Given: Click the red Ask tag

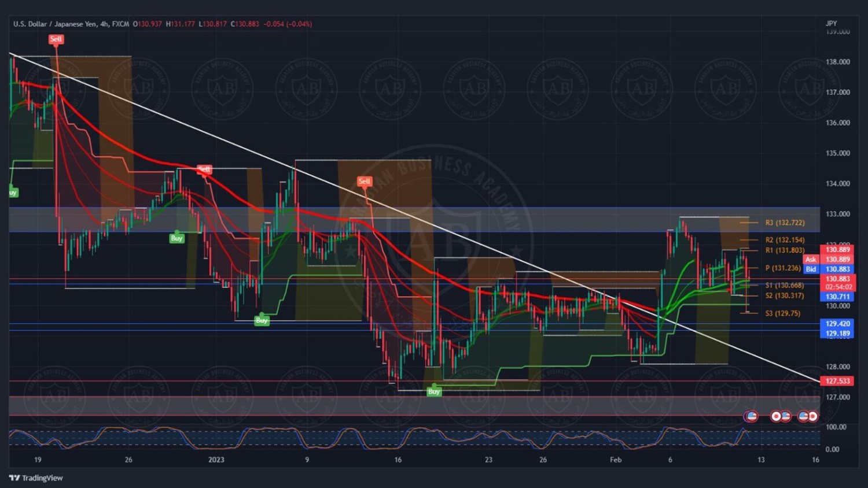Looking at the screenshot, I should 811,260.
